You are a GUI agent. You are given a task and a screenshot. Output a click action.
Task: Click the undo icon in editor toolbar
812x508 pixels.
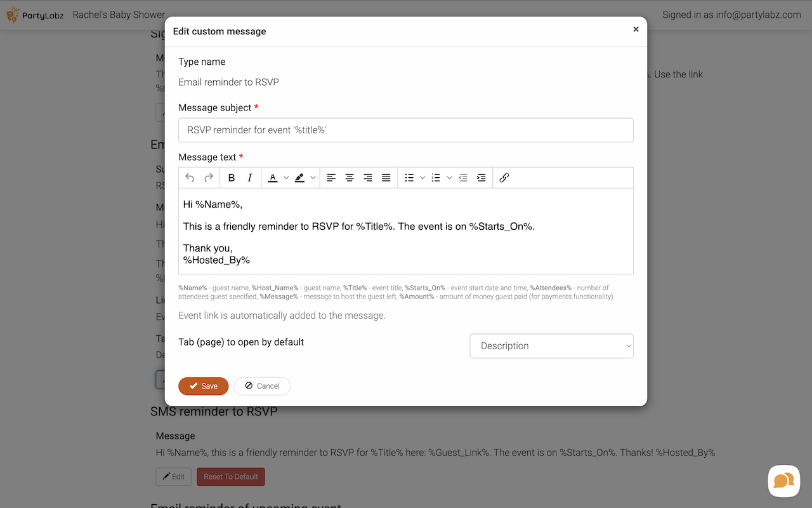tap(190, 178)
